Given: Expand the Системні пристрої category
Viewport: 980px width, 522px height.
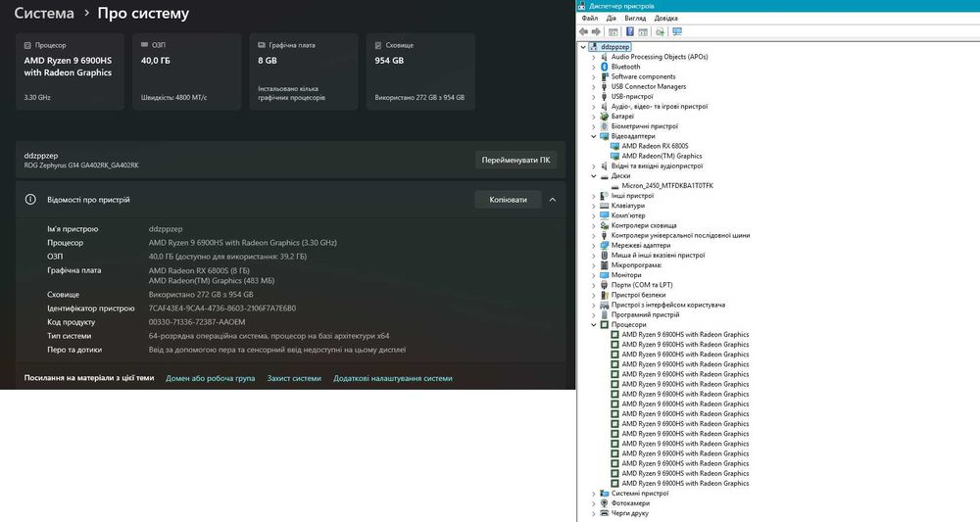Looking at the screenshot, I should pos(594,494).
